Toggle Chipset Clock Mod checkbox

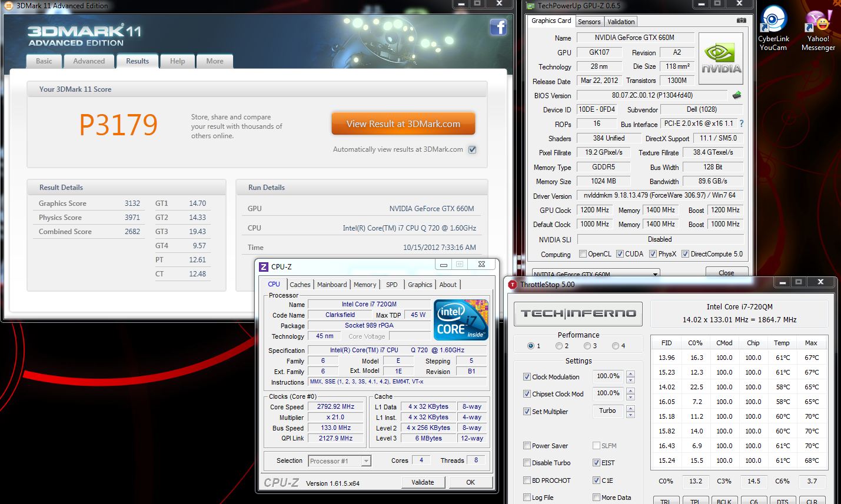(527, 394)
